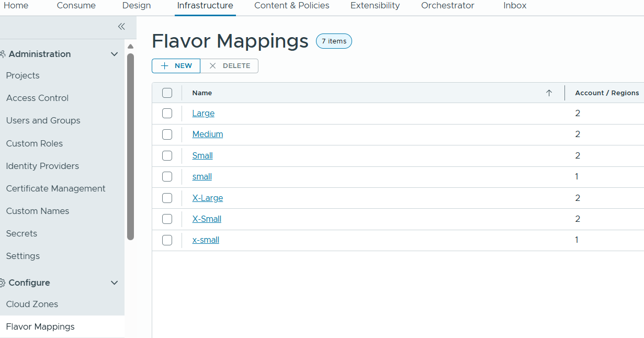Open the lowercase x-small mapping link

[x=206, y=240]
